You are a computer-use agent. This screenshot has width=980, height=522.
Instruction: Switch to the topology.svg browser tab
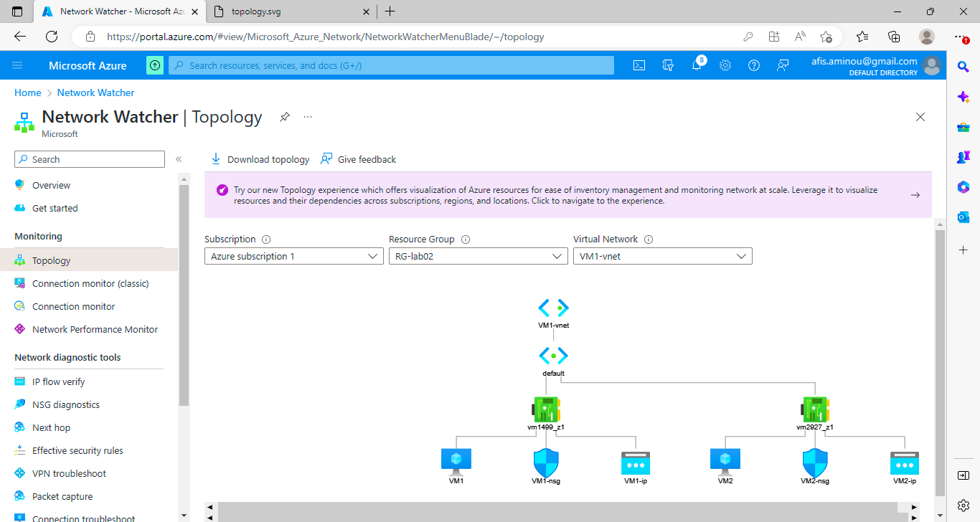(x=292, y=11)
